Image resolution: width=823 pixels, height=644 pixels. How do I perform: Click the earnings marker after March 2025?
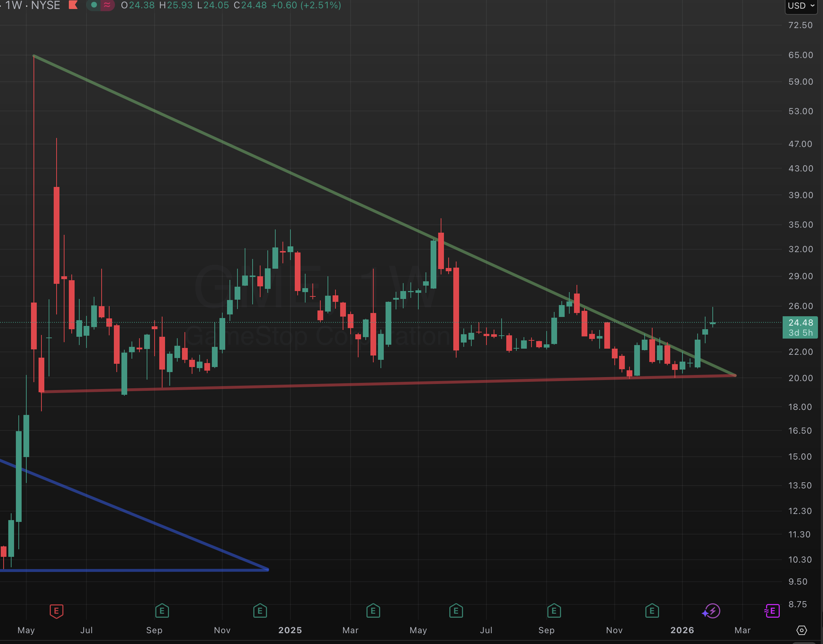tap(373, 611)
